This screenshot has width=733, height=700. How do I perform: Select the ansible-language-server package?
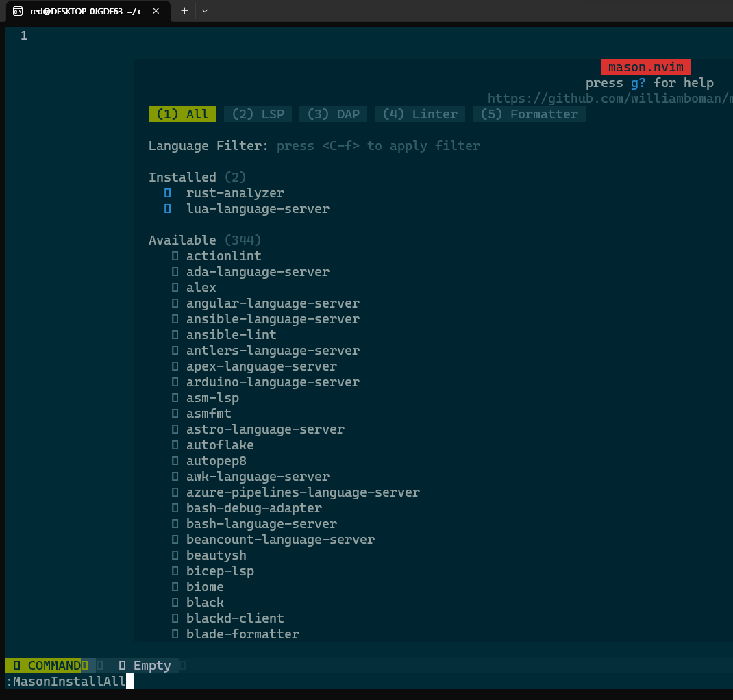click(x=273, y=319)
